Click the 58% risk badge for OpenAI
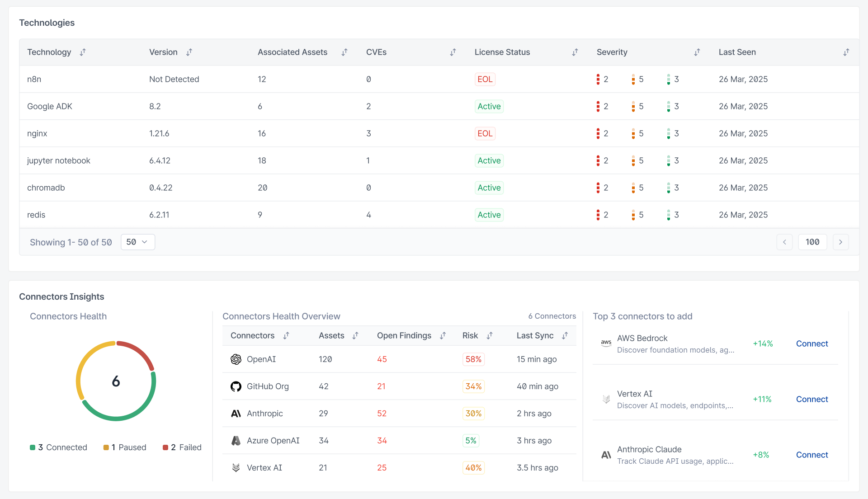This screenshot has width=868, height=499. 473,359
